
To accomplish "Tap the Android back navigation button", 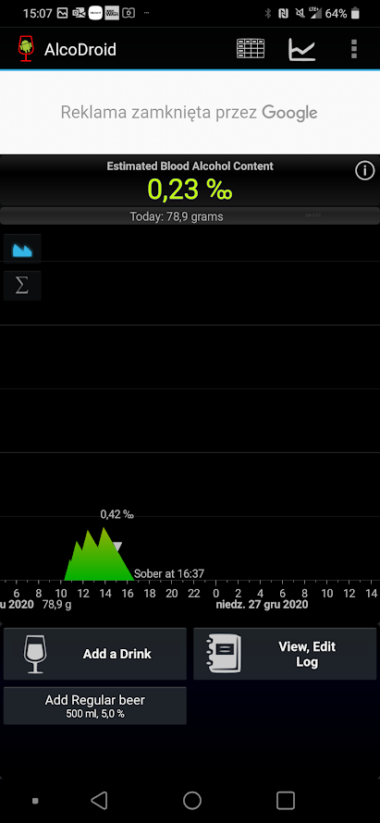I will tap(99, 800).
